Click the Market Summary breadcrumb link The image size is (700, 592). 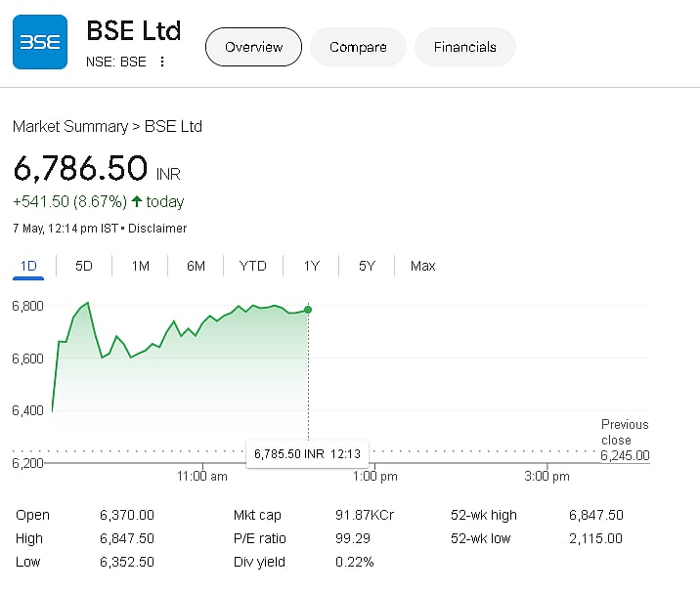point(69,126)
